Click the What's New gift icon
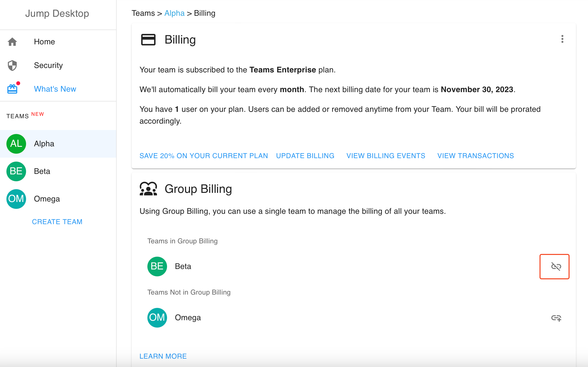The width and height of the screenshot is (588, 367). (12, 89)
